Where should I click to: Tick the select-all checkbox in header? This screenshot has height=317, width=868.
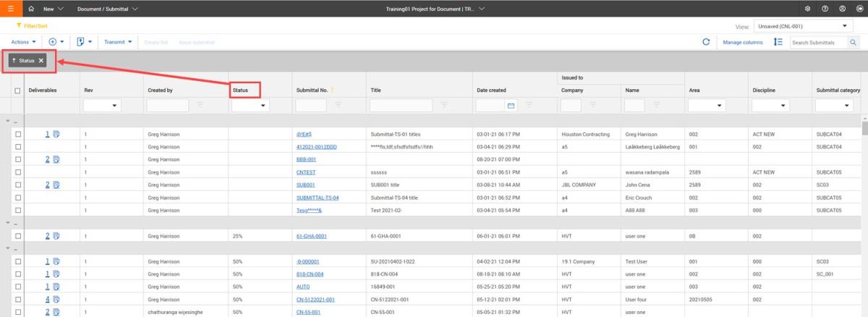[x=17, y=90]
